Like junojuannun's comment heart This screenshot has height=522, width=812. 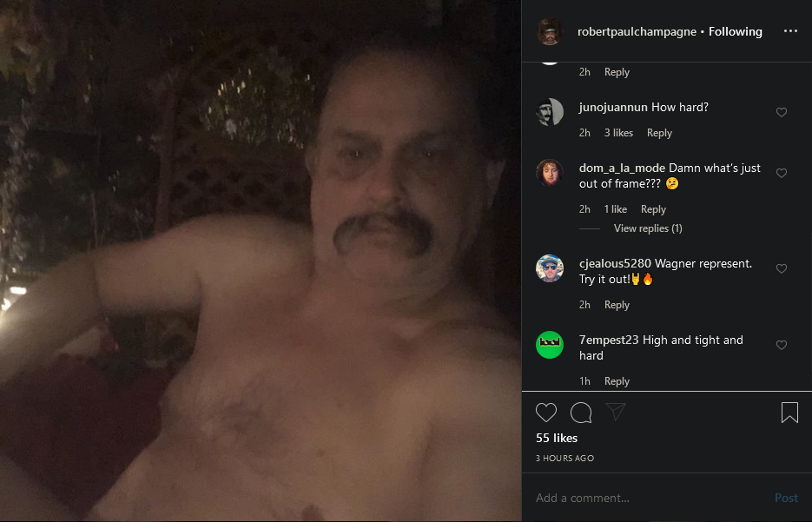(782, 112)
